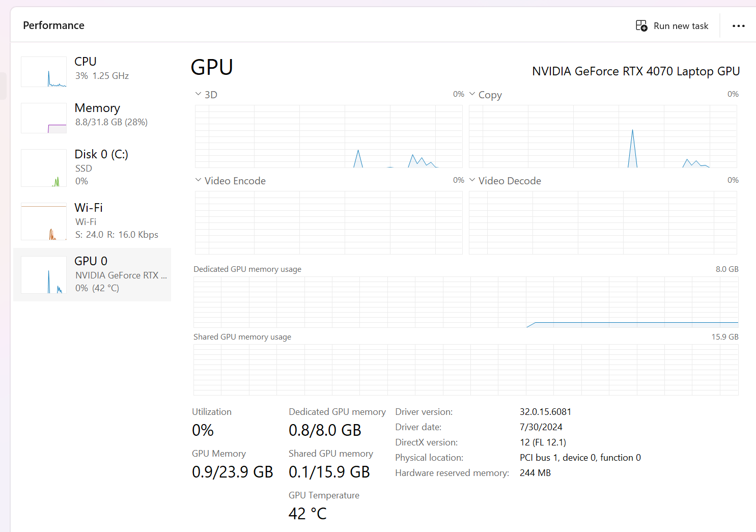Click the "Shared GPU memory usage" graph title
The height and width of the screenshot is (532, 756).
(242, 337)
